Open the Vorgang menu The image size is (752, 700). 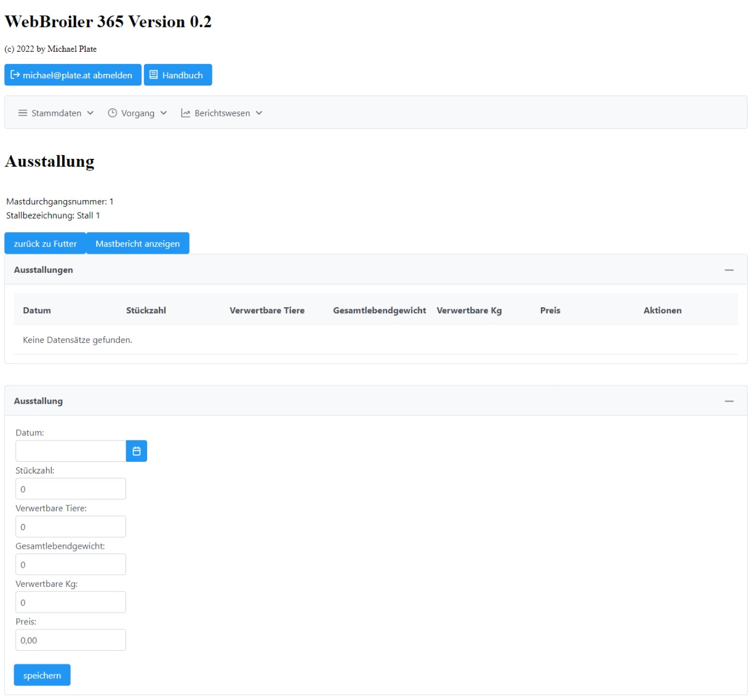pos(138,113)
